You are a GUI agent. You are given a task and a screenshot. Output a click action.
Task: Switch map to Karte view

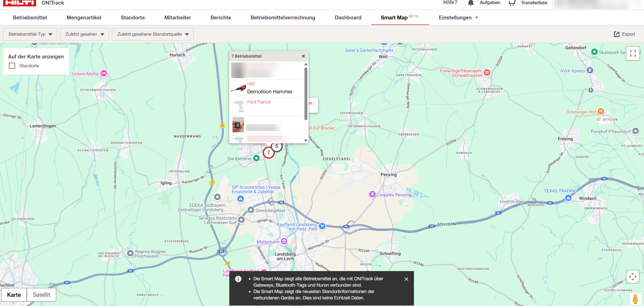[x=14, y=295]
